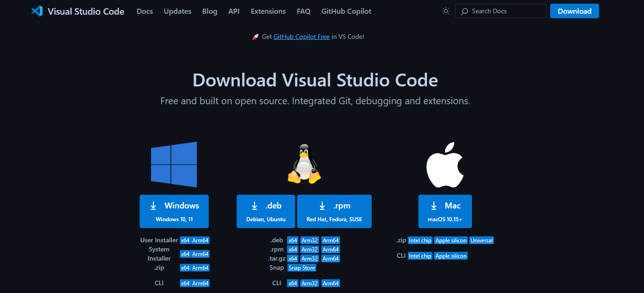Download the Windows 10, 11 build
Screen dimensions: 644x293
(x=174, y=211)
